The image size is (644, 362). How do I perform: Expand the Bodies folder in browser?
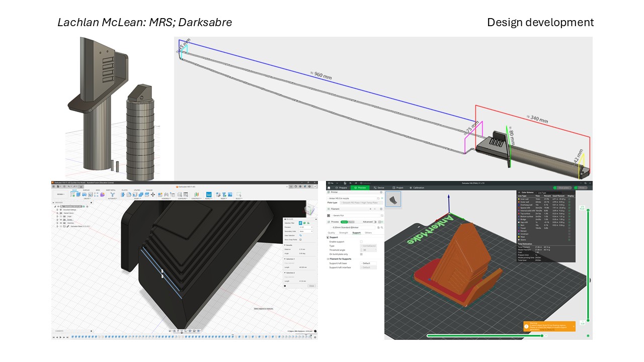click(x=57, y=220)
